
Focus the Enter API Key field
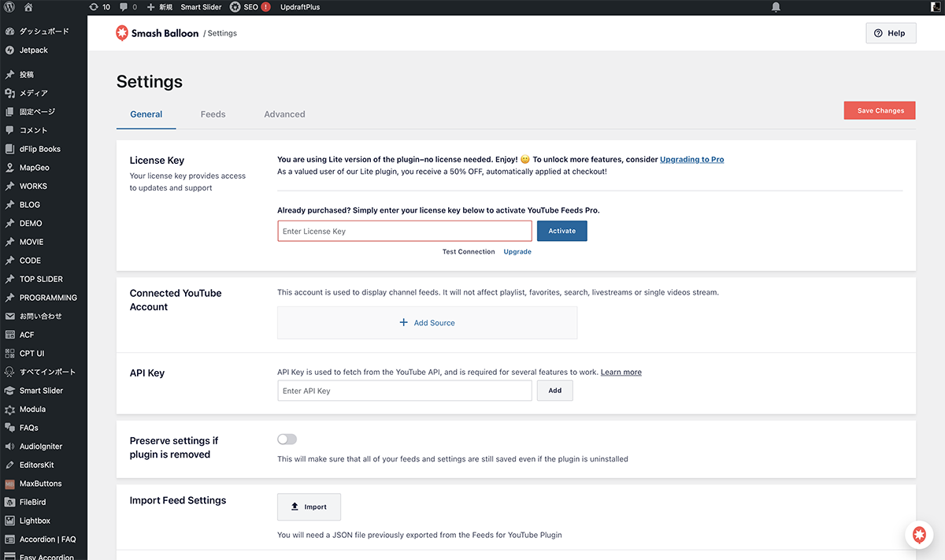tap(405, 391)
